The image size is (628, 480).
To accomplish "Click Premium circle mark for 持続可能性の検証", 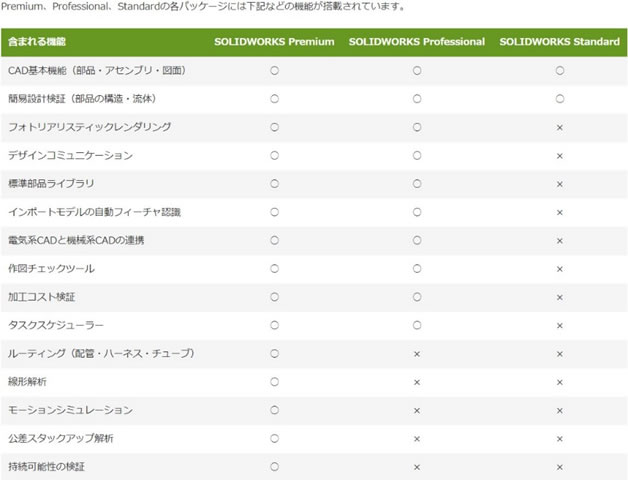I will 274,466.
